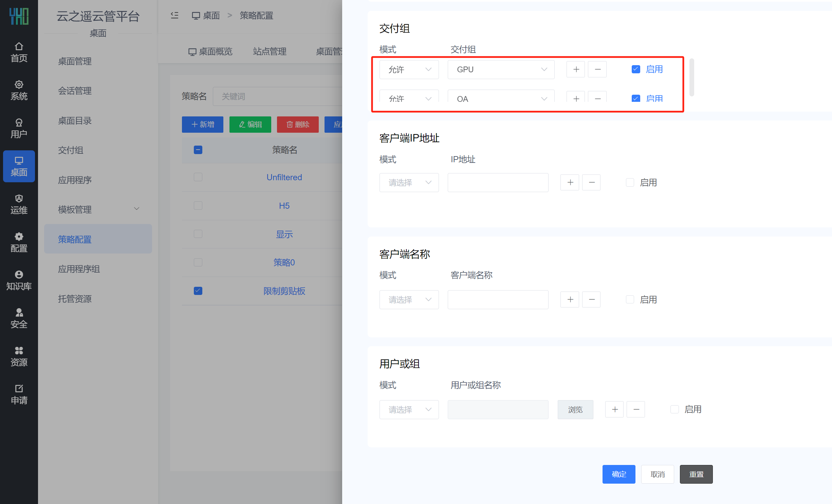Image resolution: width=832 pixels, height=504 pixels.
Task: Add a client IP address row
Action: click(570, 182)
